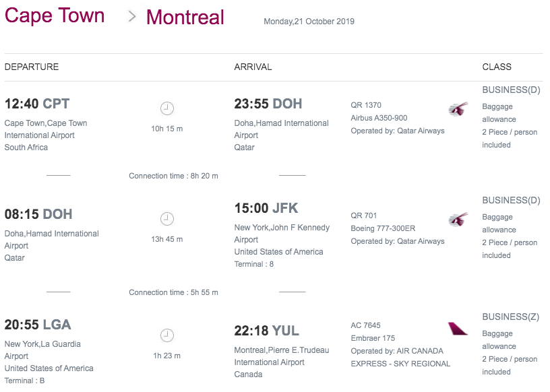Click Air Canada tail logo beside AC 7645
The width and height of the screenshot is (550, 392).
click(458, 329)
